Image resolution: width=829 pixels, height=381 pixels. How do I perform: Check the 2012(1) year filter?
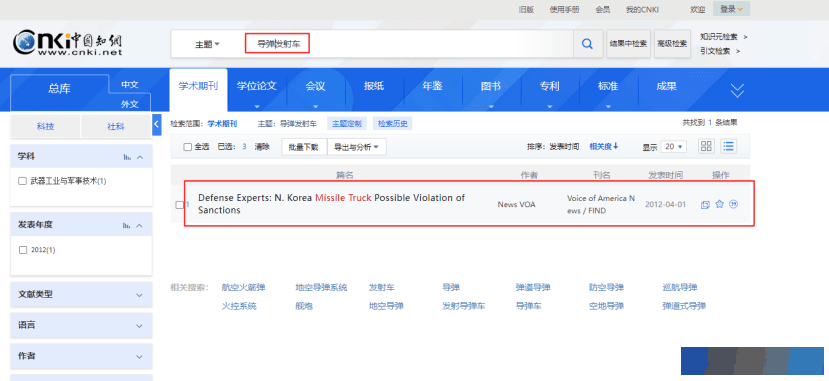click(22, 250)
